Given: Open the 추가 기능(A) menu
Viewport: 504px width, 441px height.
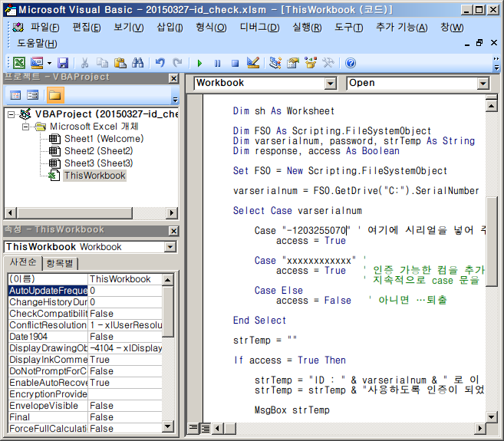Looking at the screenshot, I should pos(402,28).
